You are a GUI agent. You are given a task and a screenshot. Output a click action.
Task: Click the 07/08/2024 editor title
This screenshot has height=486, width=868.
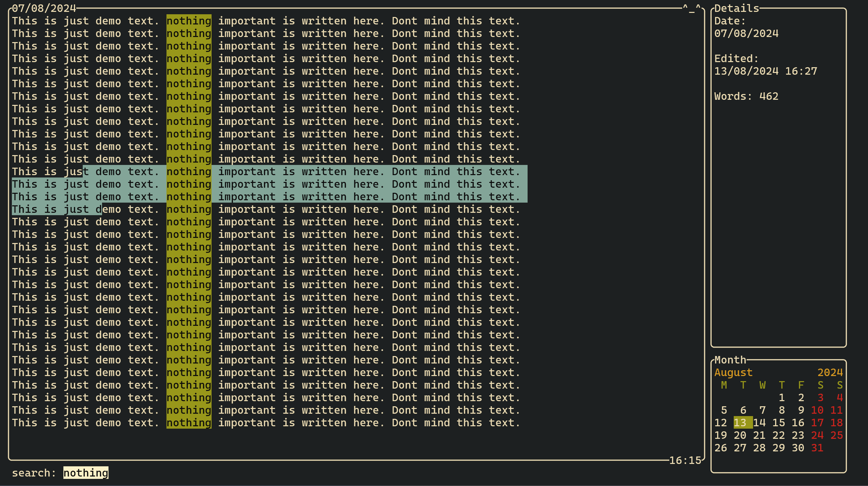tap(44, 8)
